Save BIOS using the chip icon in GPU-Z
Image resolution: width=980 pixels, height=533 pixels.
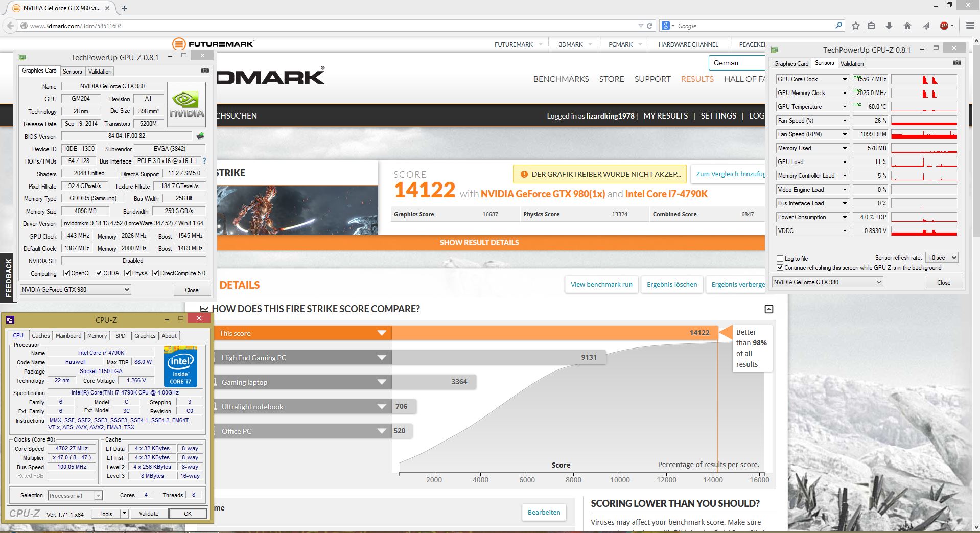click(200, 136)
